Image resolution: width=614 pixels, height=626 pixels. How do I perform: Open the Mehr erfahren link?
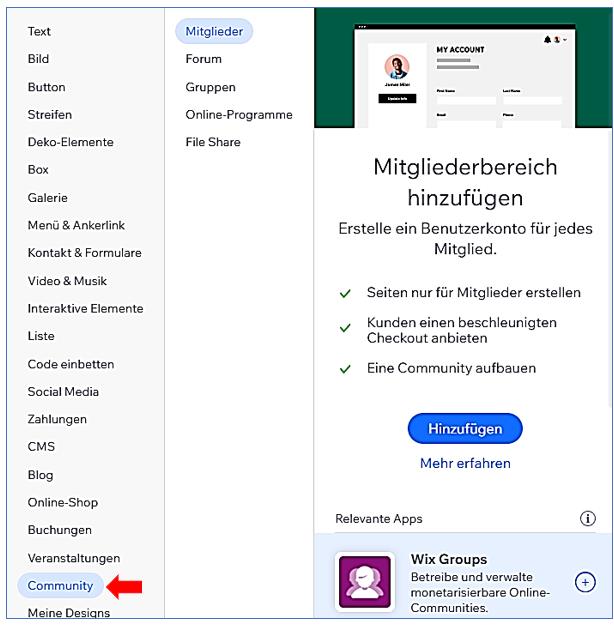[465, 463]
